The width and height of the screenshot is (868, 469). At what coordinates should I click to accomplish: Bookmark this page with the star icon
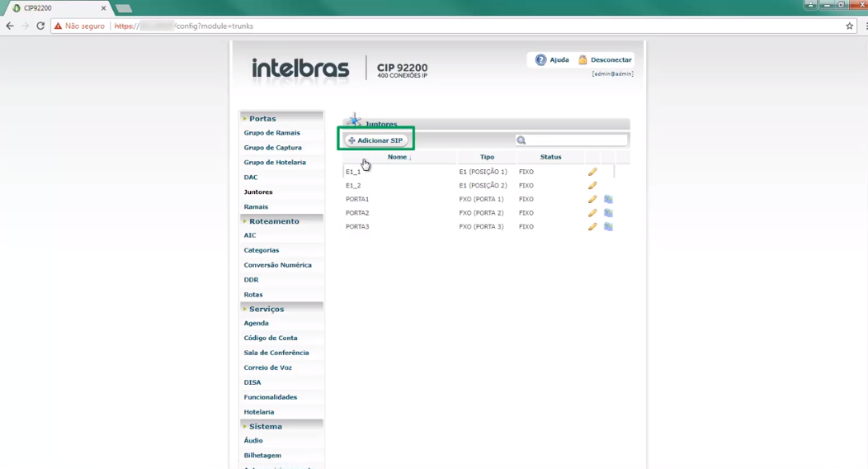pos(850,26)
